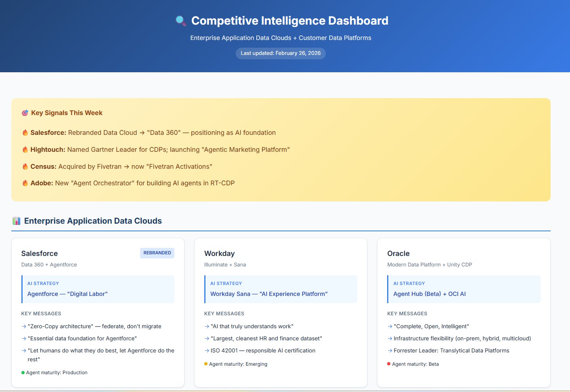Viewport: 570px width, 392px height.
Task: Toggle the yellow Emerging maturity dot on Workday card
Action: coord(206,364)
